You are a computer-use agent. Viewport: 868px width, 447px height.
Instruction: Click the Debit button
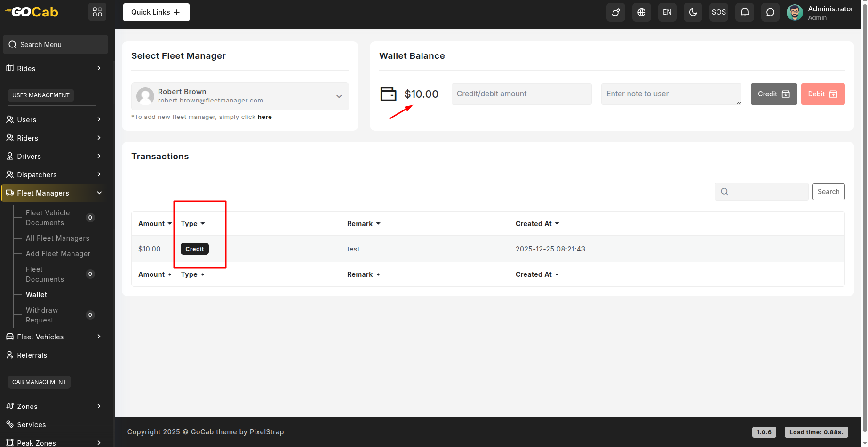(823, 94)
